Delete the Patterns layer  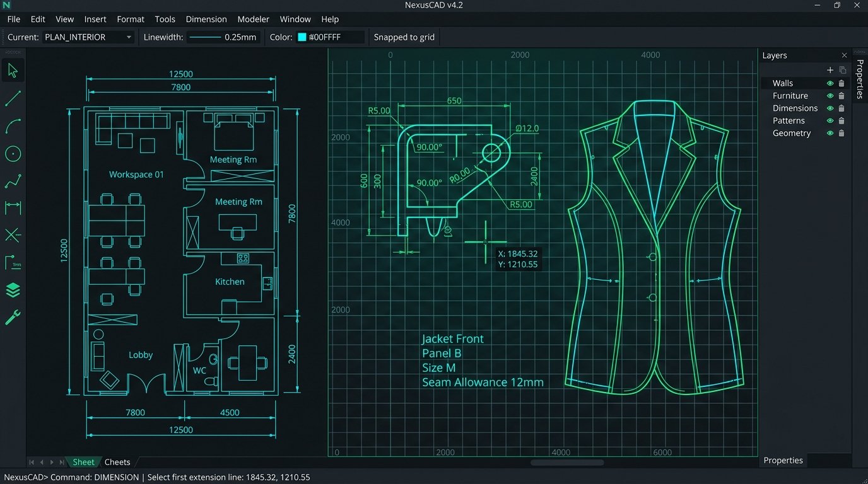(842, 120)
